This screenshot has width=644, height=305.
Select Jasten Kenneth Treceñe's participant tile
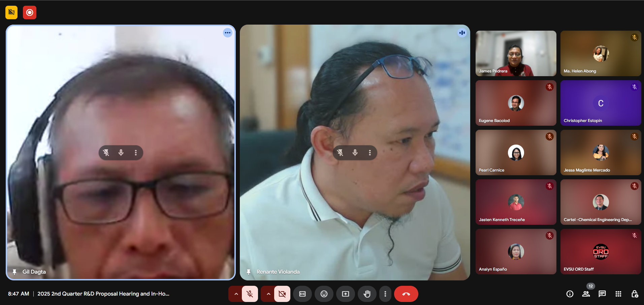(x=516, y=202)
